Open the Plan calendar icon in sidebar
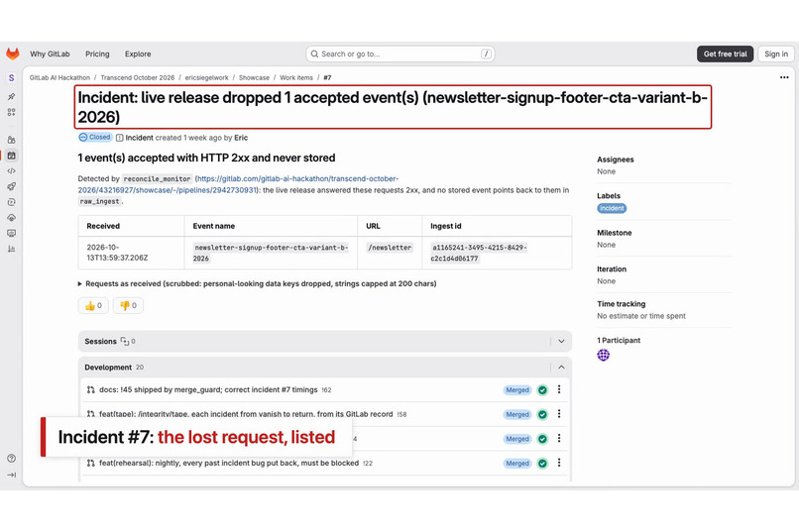 (11, 156)
